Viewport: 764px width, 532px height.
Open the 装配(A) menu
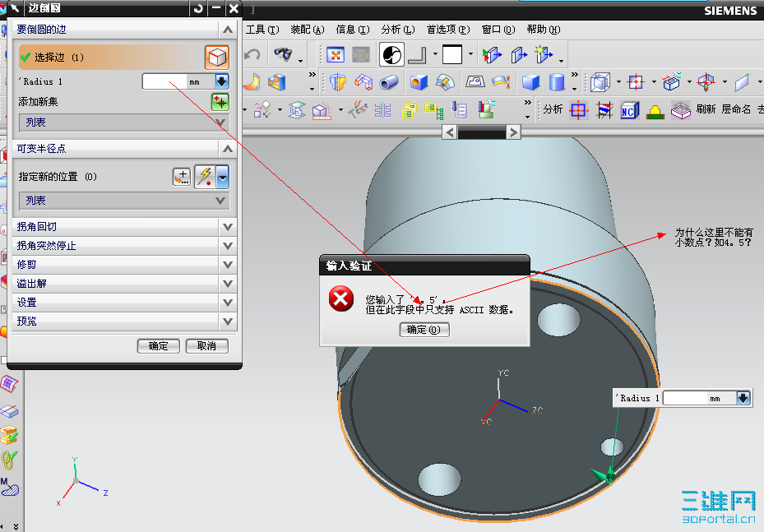307,30
